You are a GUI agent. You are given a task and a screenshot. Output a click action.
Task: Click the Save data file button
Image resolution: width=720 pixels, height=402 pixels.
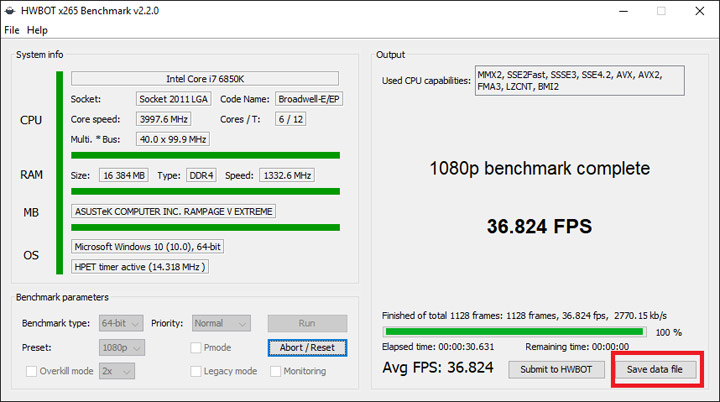tap(655, 369)
